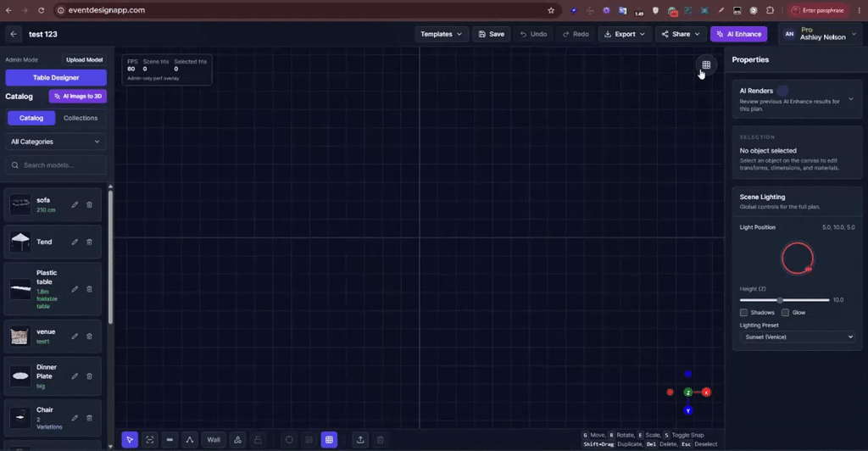Image resolution: width=868 pixels, height=451 pixels.
Task: Delete the Dinner Plate item
Action: pos(89,376)
